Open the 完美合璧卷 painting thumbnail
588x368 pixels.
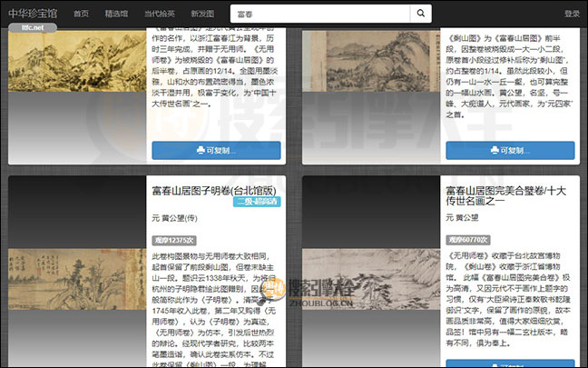371,279
